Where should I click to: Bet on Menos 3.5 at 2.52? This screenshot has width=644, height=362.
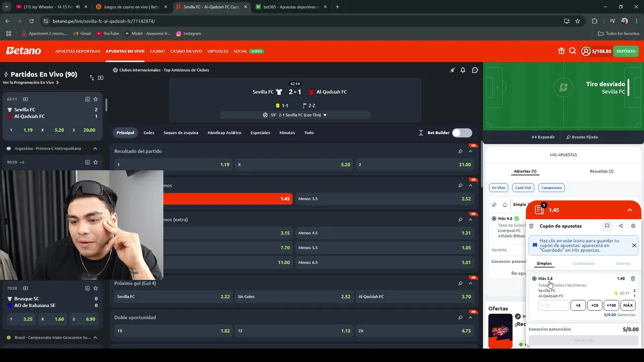[384, 199]
